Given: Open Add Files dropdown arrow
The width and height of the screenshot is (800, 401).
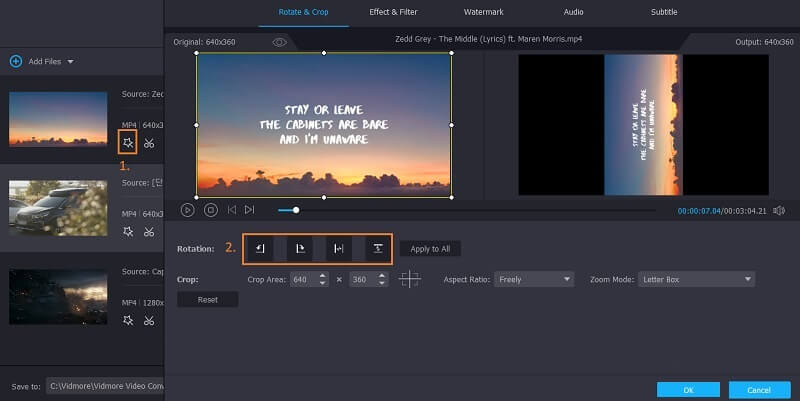Looking at the screenshot, I should click(70, 62).
